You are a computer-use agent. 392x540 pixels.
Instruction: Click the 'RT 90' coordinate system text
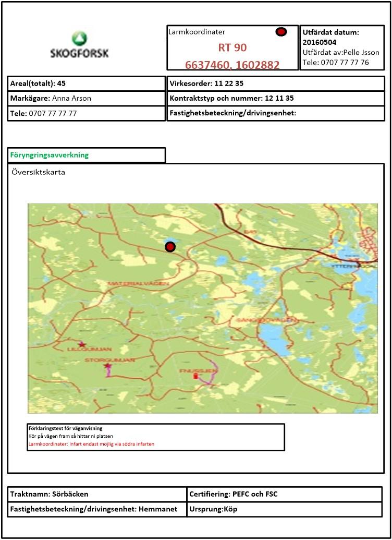[x=232, y=47]
